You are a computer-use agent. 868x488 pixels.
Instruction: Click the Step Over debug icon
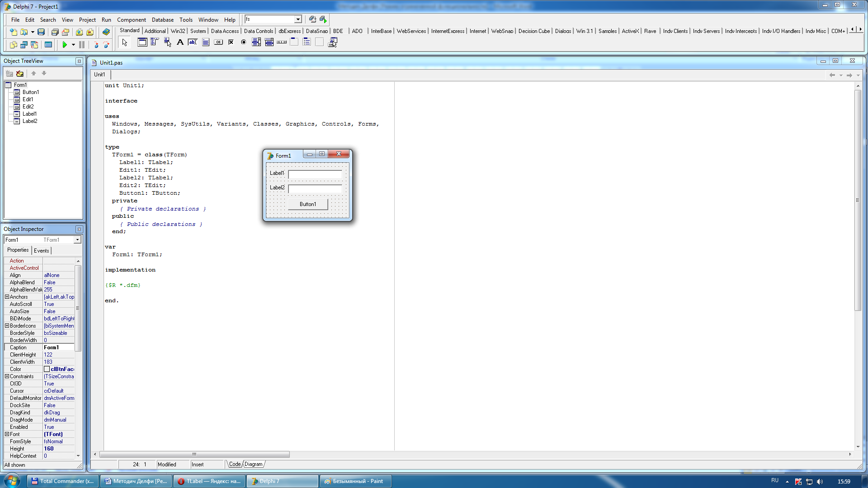click(107, 45)
